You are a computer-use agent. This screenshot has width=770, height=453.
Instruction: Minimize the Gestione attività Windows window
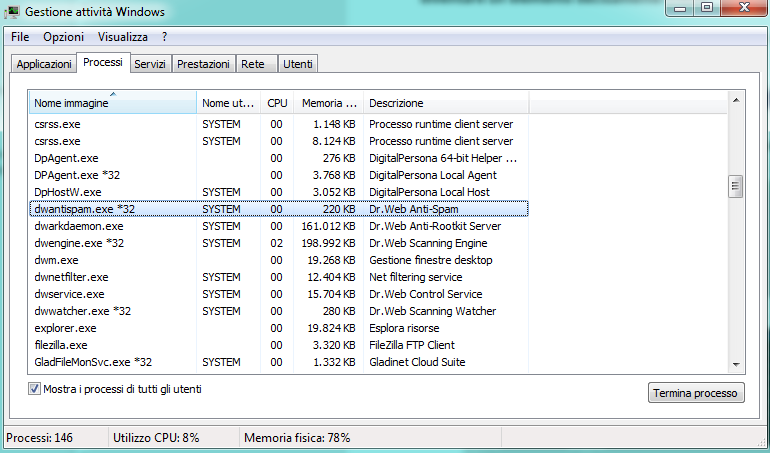point(680,7)
